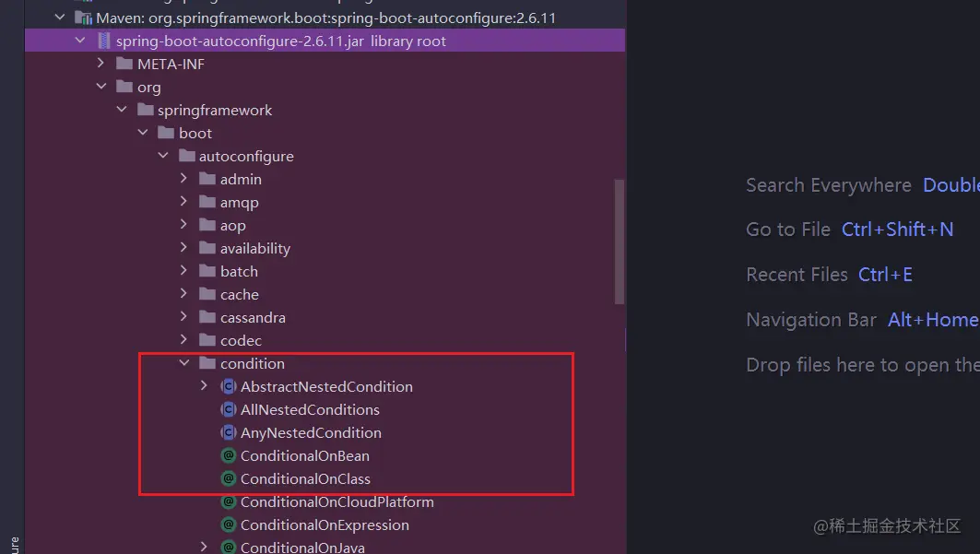
Task: Expand the availability package arrow
Action: click(x=183, y=248)
